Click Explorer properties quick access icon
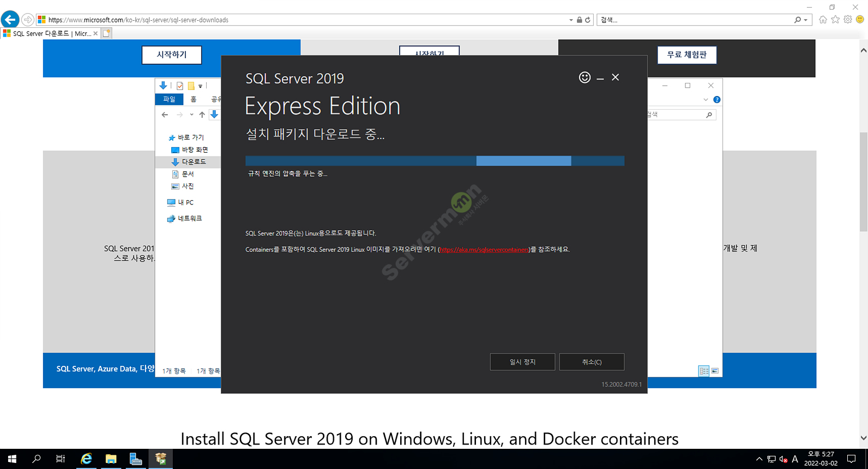 tap(180, 86)
